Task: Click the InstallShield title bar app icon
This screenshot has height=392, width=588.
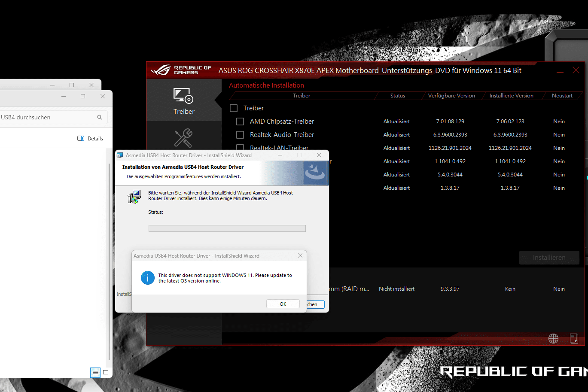Action: click(x=120, y=155)
